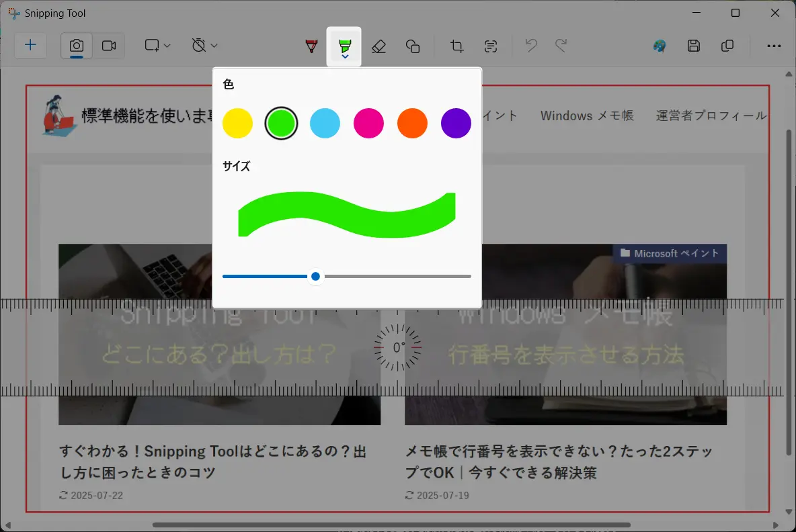Image resolution: width=796 pixels, height=532 pixels.
Task: Open the snip in Paint
Action: (660, 46)
